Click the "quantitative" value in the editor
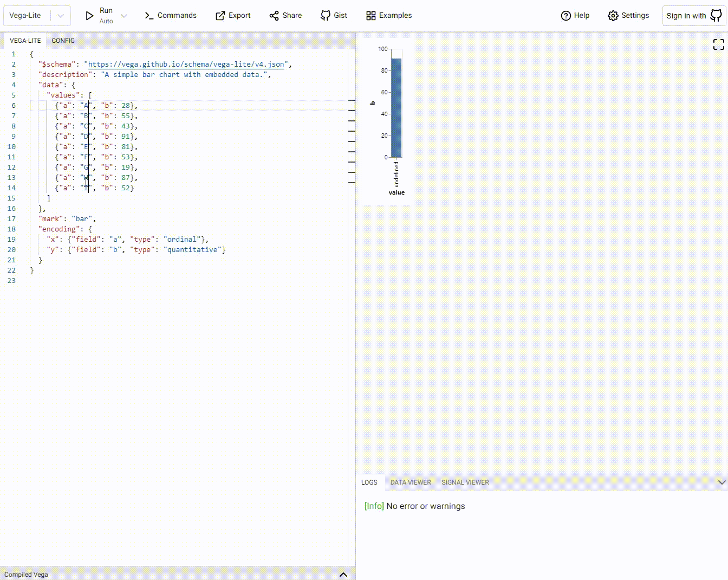Viewport: 728px width, 580px height. 192,250
